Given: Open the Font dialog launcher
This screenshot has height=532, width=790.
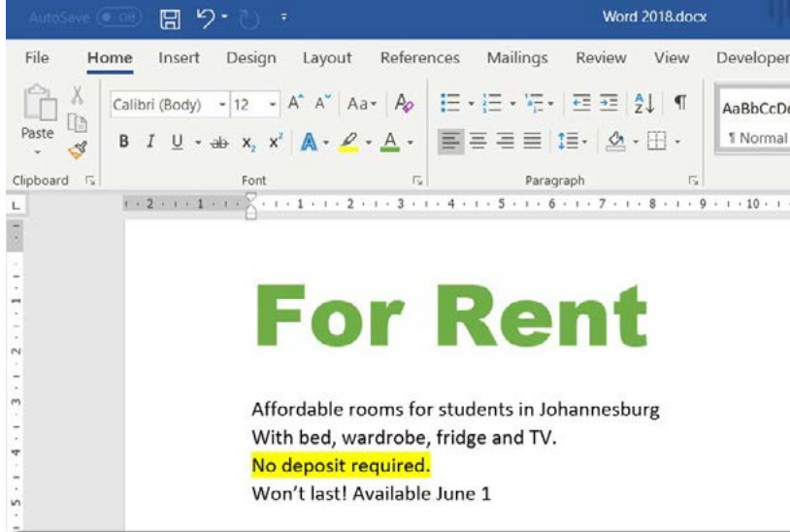Looking at the screenshot, I should click(x=417, y=181).
